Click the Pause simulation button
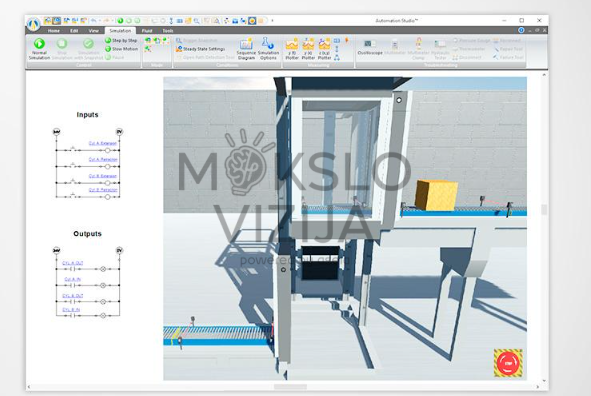The width and height of the screenshot is (591, 396). [x=115, y=57]
